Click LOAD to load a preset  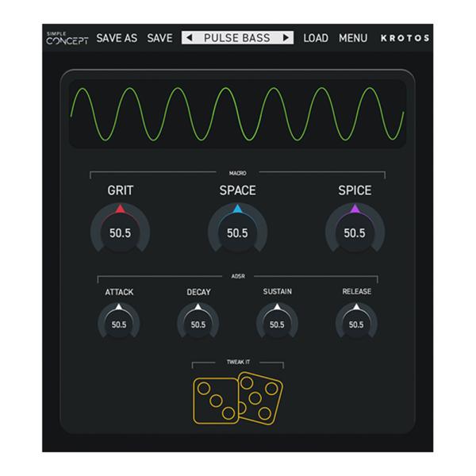click(x=316, y=38)
